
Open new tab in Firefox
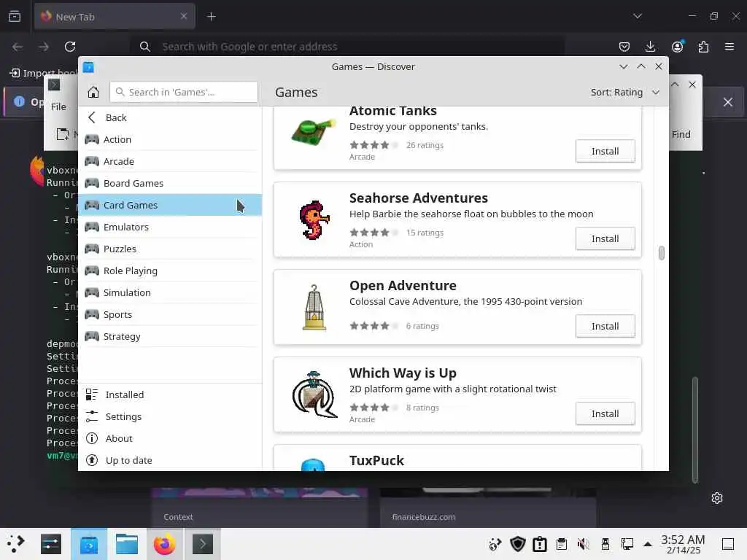pyautogui.click(x=212, y=17)
